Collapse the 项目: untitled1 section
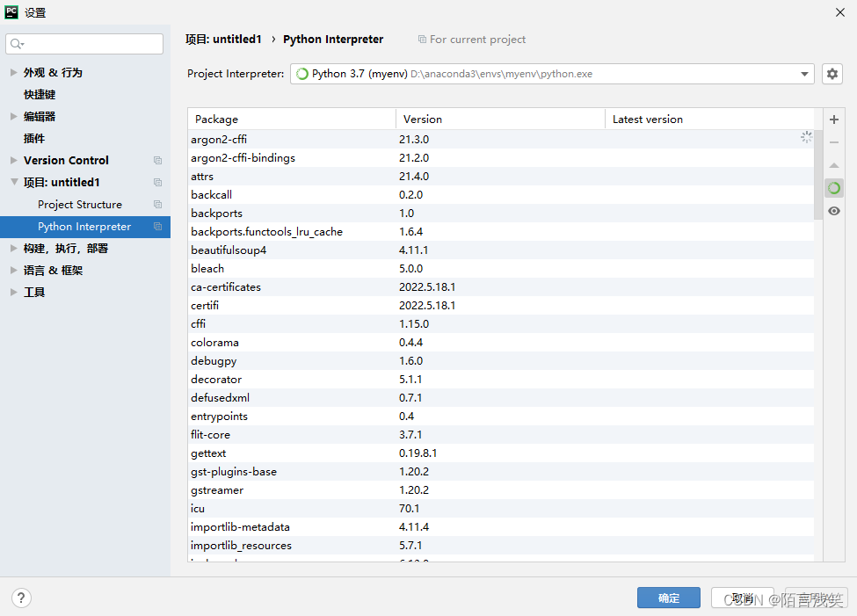Viewport: 857px width, 616px height. coord(14,182)
